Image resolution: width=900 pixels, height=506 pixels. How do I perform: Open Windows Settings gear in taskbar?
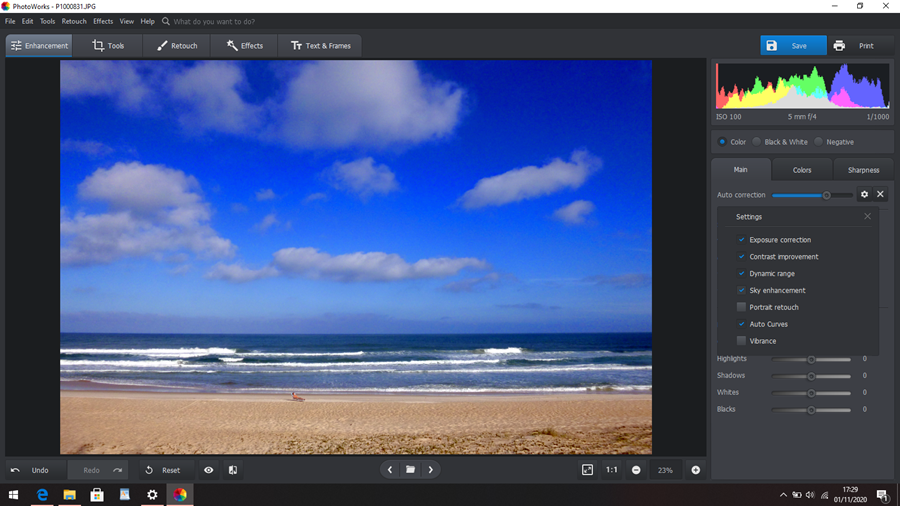point(152,495)
